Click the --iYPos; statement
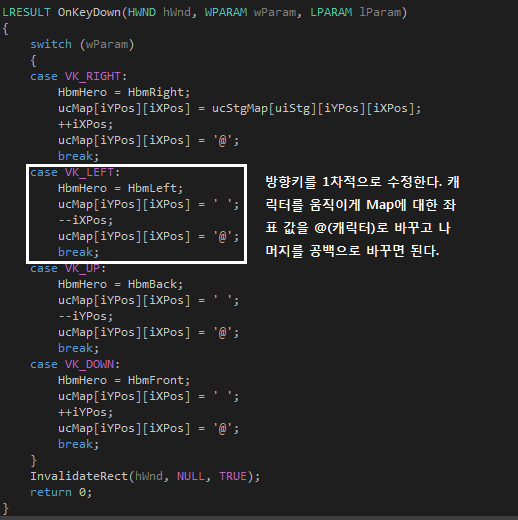 pos(85,316)
